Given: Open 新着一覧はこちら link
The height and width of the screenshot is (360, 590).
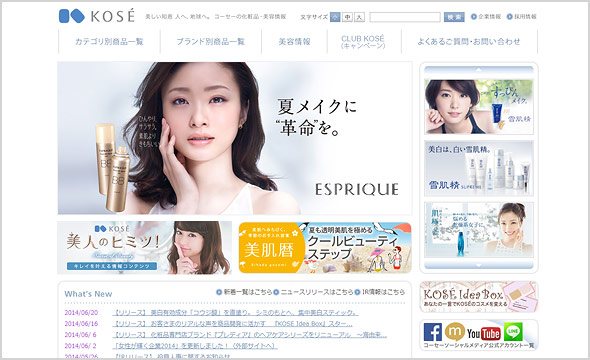Looking at the screenshot, I should (248, 292).
